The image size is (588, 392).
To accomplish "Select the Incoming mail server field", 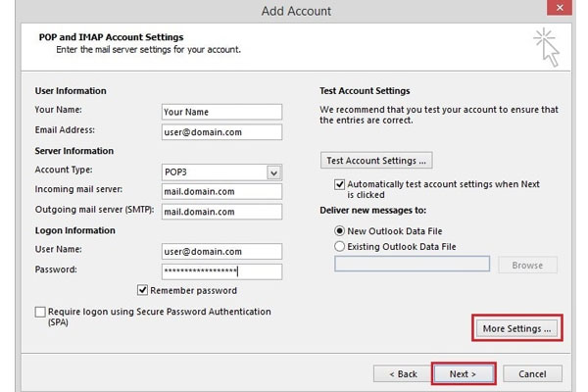I will [x=221, y=191].
